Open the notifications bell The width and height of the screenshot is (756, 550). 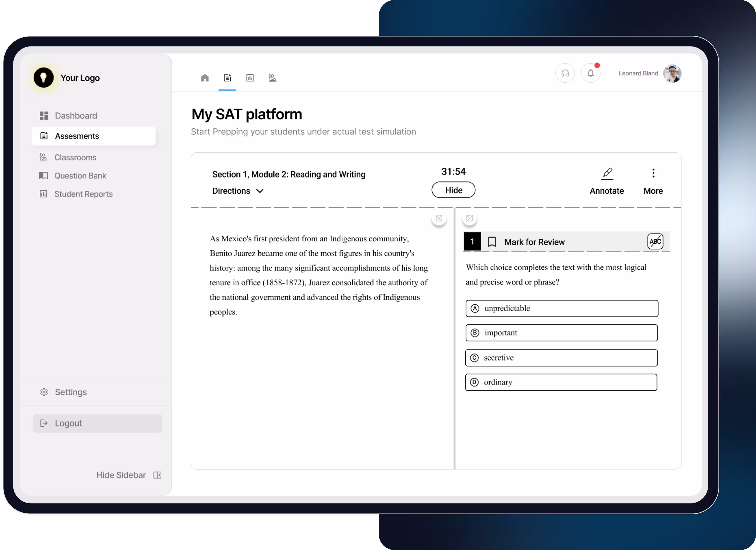[591, 73]
